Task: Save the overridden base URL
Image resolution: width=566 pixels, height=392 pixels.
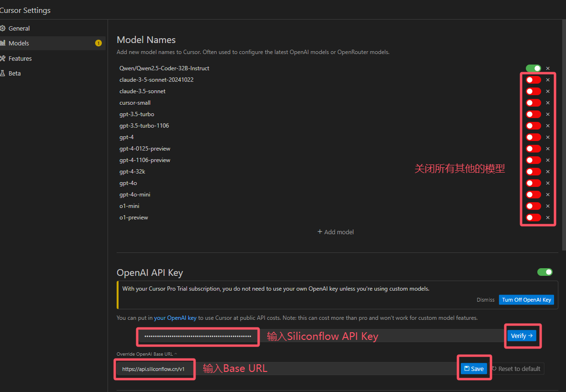Action: 474,369
